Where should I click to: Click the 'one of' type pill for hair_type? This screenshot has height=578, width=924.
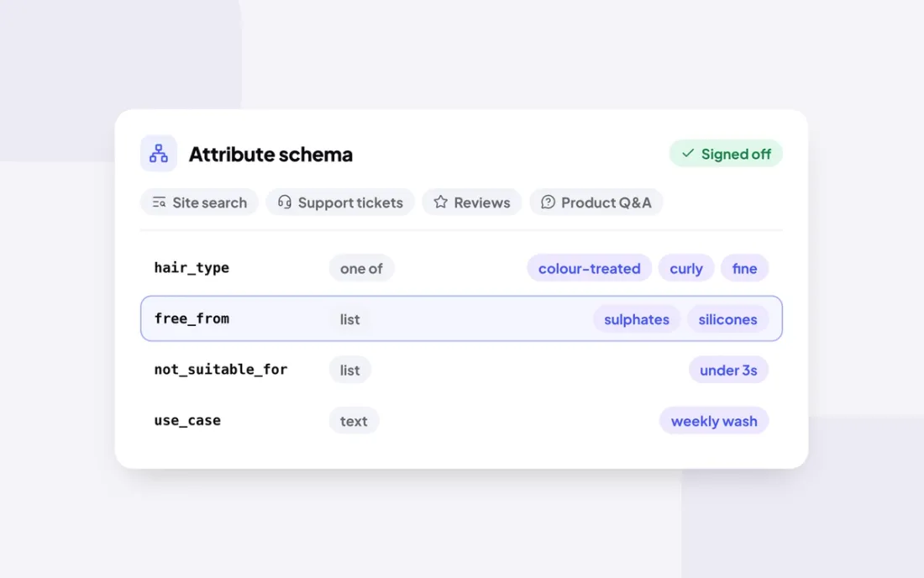tap(361, 268)
